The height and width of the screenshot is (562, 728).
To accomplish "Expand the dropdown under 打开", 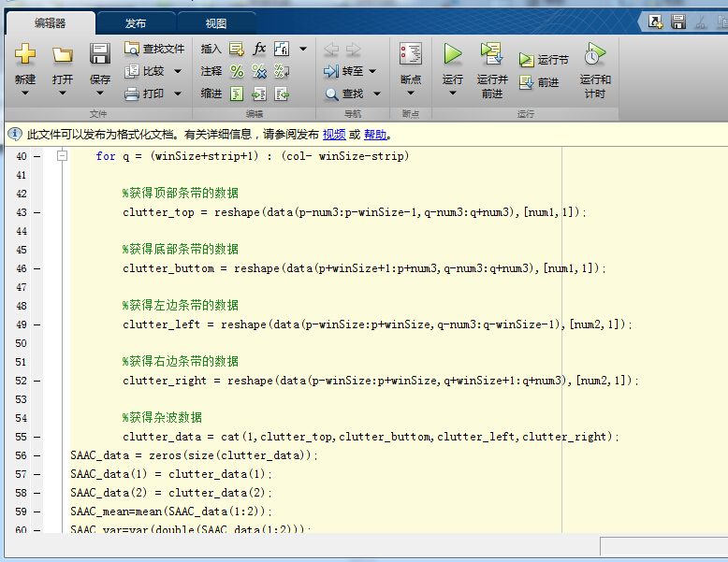I will coord(62,93).
